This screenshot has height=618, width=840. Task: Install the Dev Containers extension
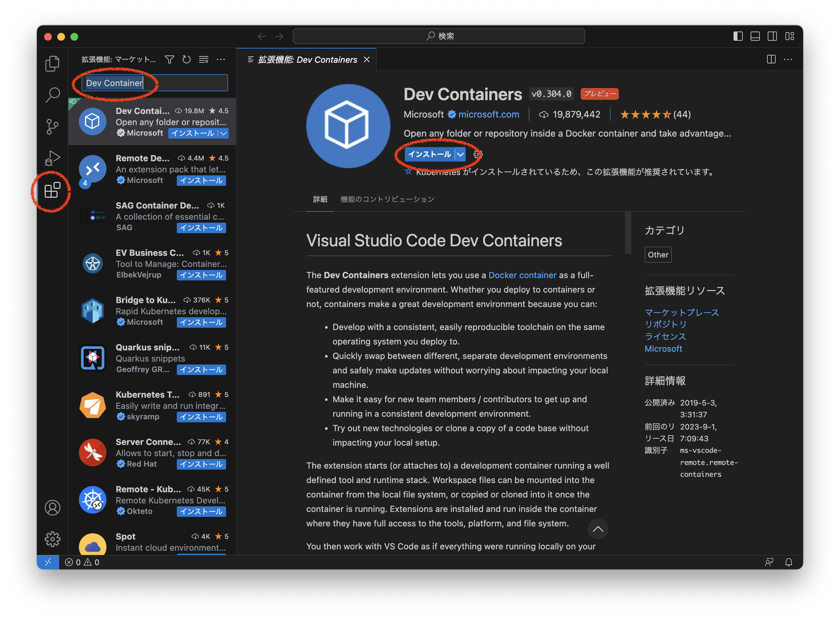pos(430,154)
